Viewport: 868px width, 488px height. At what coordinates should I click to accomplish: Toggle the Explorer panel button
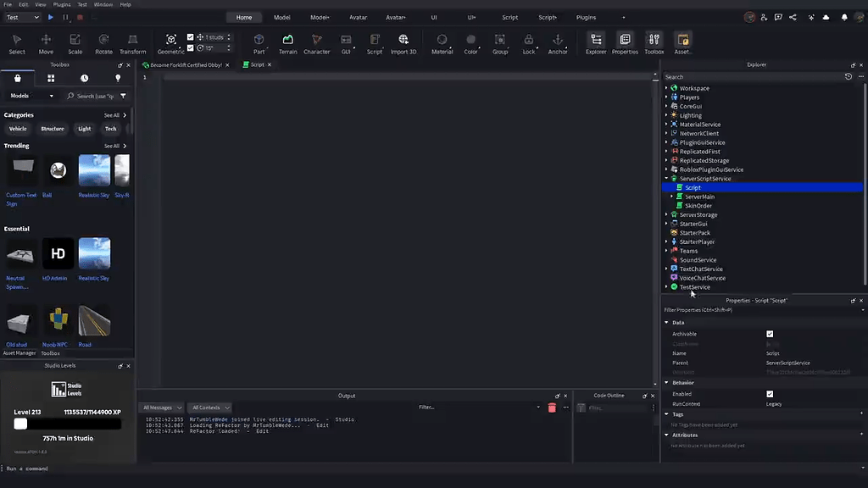click(596, 44)
